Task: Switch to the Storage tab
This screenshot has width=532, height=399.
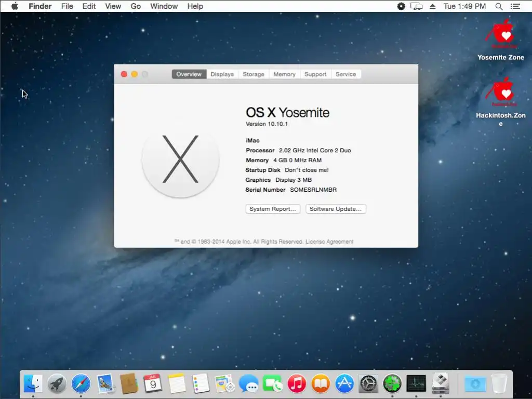Action: click(254, 74)
